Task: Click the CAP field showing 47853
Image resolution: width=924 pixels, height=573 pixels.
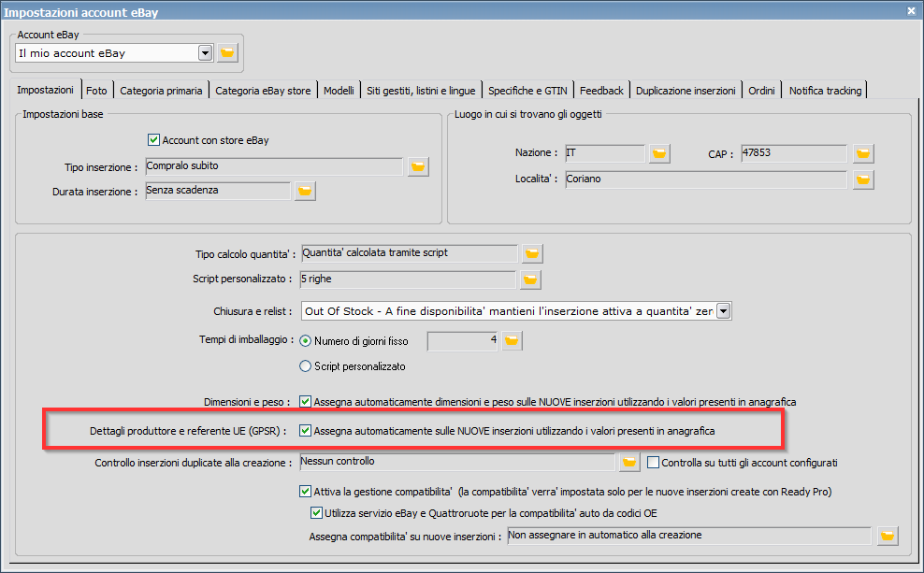Action: tap(794, 153)
